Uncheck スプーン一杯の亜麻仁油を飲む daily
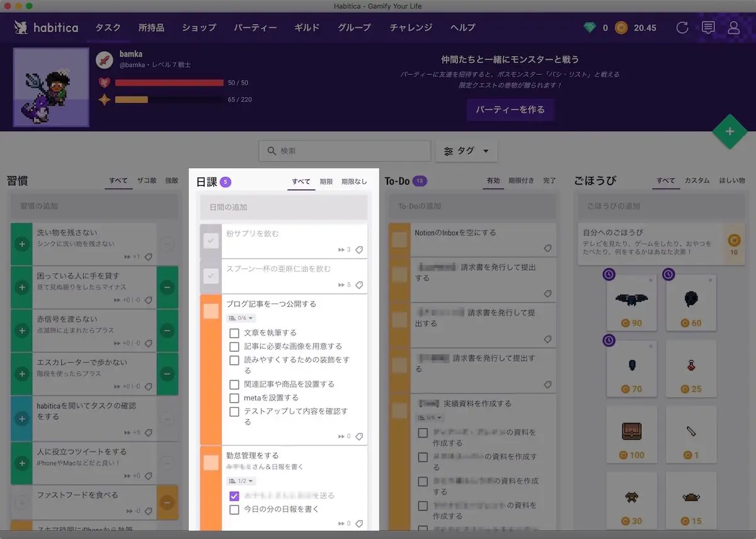Screen dimensions: 756x539 coord(211,275)
